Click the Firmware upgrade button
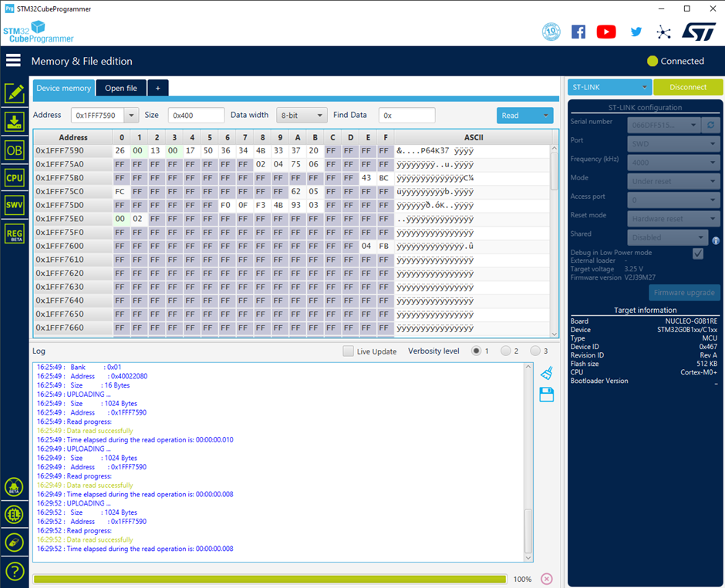Viewport: 725px width, 588px height. pos(684,292)
